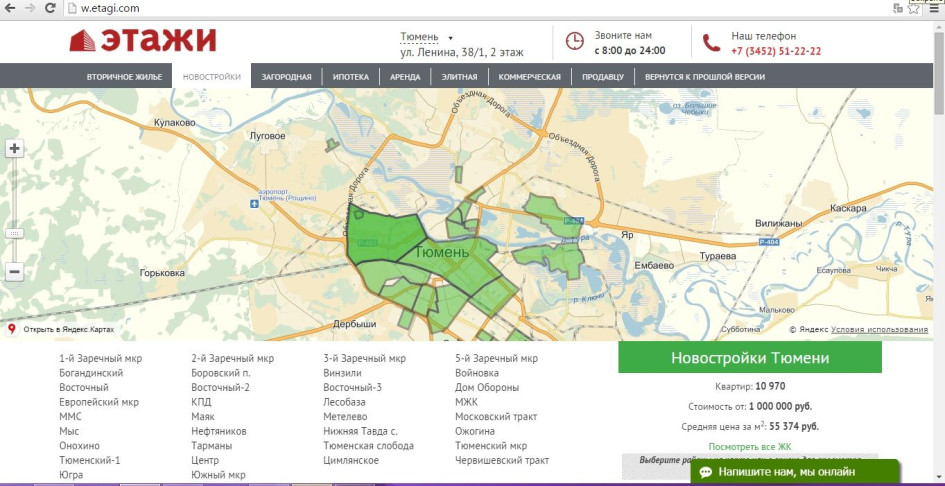The height and width of the screenshot is (486, 945).
Task: Click the Этажи logo
Action: pos(143,40)
